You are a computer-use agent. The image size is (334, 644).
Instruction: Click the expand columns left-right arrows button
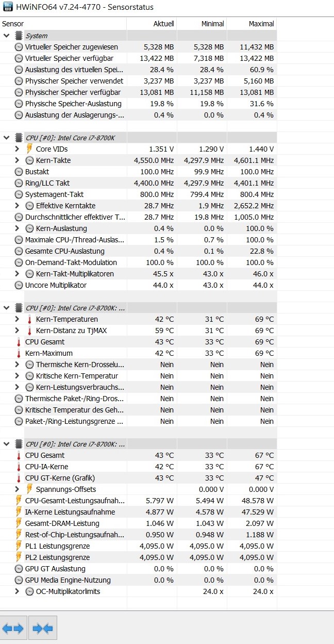13,628
